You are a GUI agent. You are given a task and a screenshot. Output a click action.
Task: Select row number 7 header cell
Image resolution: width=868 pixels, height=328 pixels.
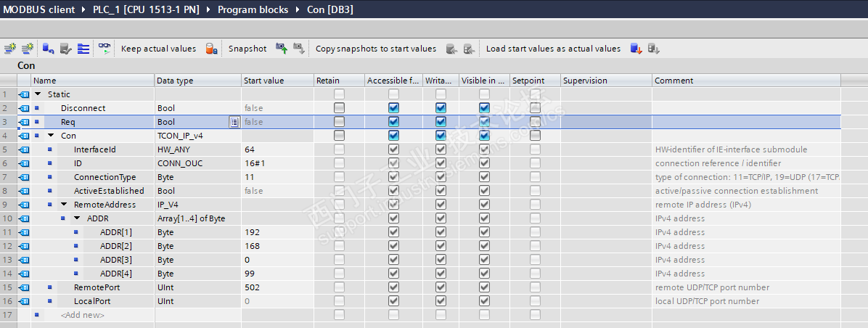[x=8, y=177]
